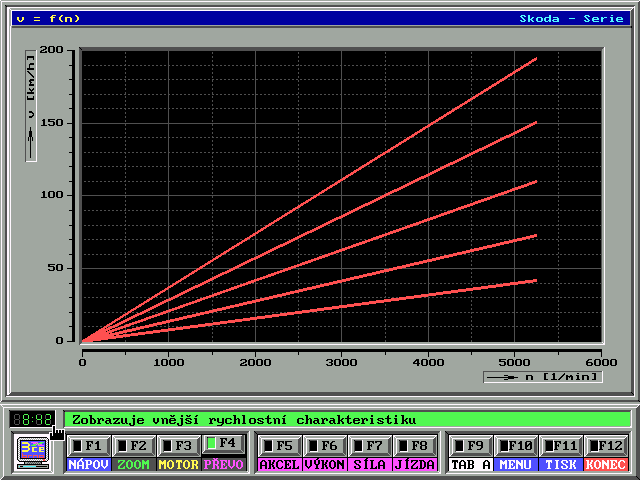Print using the TISK label
640x480 pixels.
point(560,464)
